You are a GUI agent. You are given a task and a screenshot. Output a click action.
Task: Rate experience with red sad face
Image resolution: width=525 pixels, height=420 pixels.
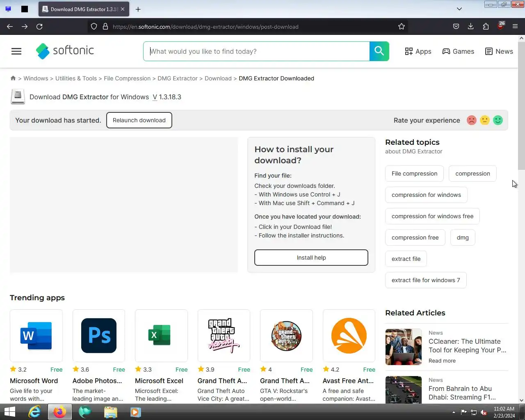[x=472, y=120]
